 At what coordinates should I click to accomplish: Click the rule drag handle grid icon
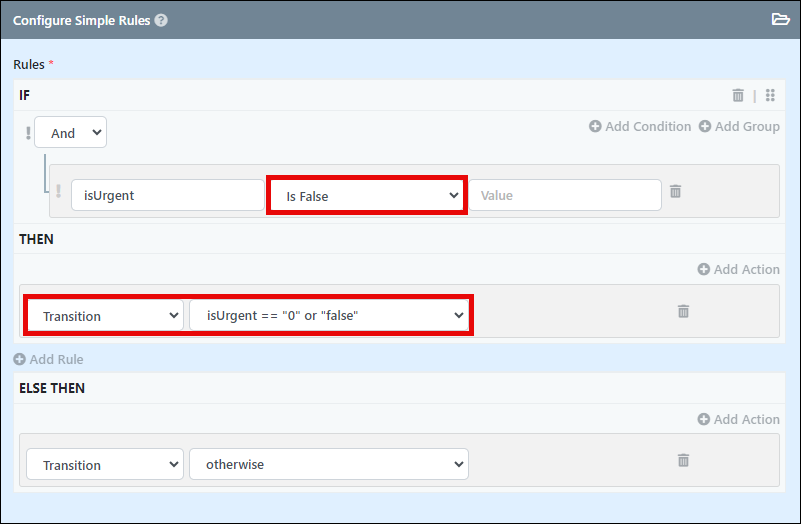tap(770, 95)
